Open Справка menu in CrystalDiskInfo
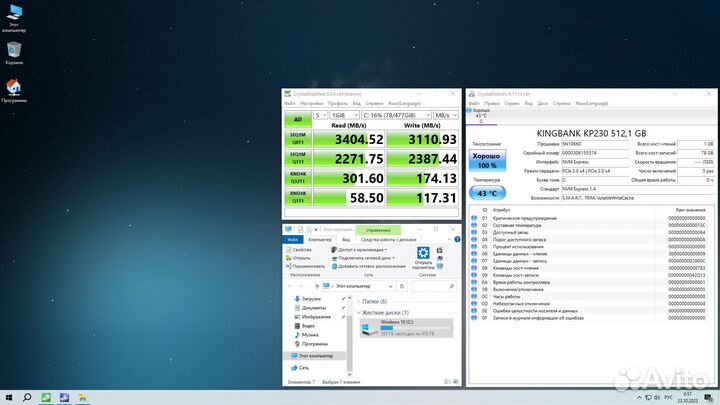The width and height of the screenshot is (720, 405). (x=562, y=104)
